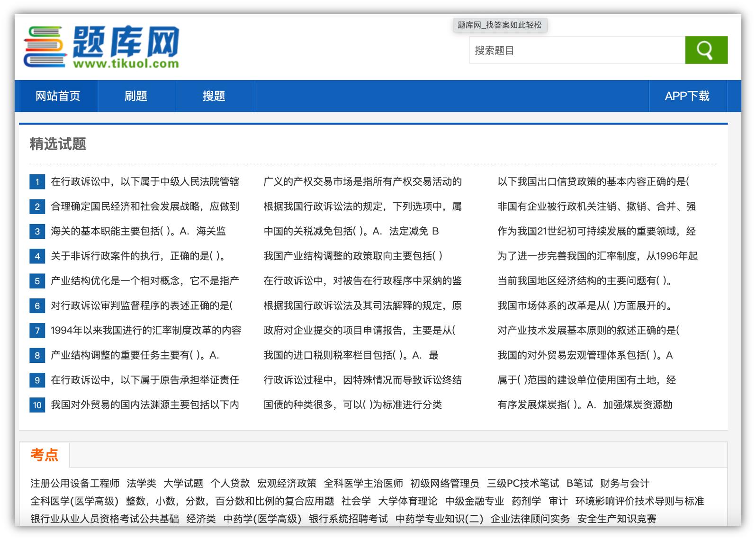Open the 全科医学(医学高级) topic

pyautogui.click(x=74, y=501)
